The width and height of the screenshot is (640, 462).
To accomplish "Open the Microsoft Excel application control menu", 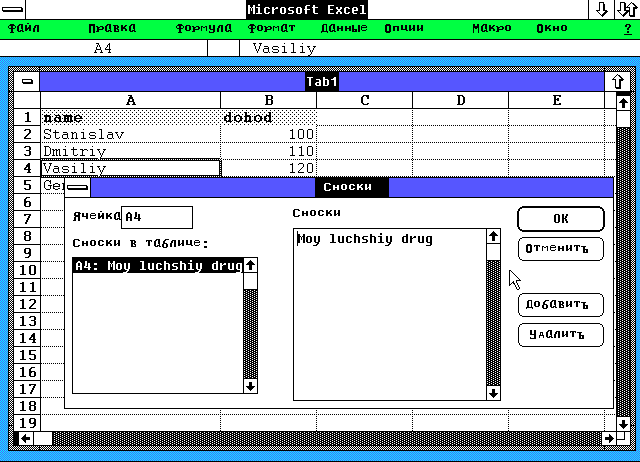I will [x=13, y=9].
